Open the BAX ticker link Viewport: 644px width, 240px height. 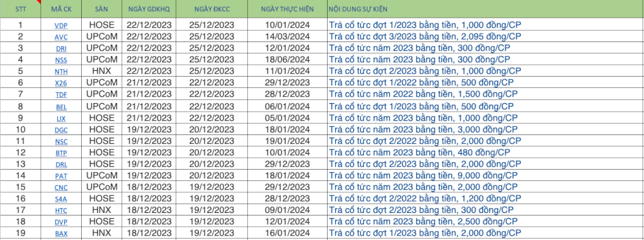(61, 234)
